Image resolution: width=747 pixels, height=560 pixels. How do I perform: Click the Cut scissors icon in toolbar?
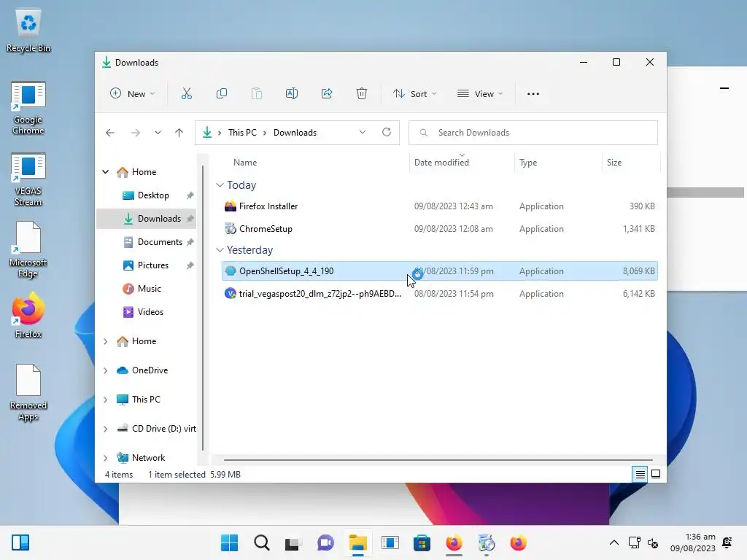tap(186, 94)
